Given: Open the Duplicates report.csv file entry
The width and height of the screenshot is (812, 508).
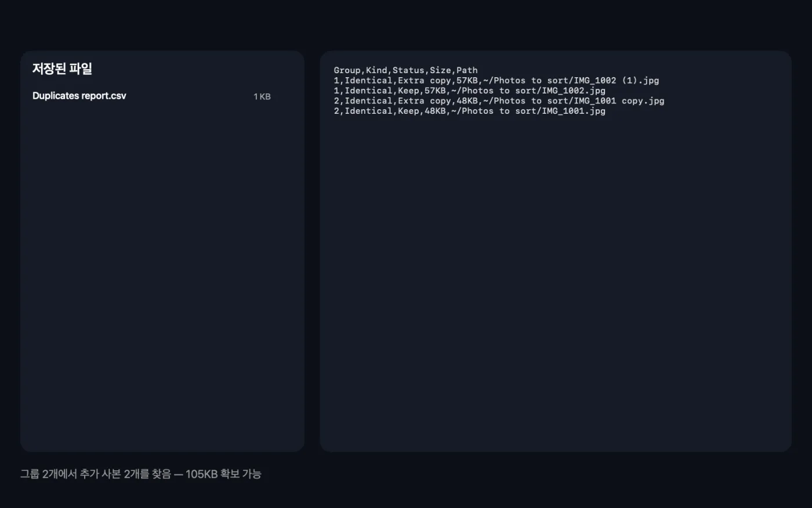Looking at the screenshot, I should point(151,96).
